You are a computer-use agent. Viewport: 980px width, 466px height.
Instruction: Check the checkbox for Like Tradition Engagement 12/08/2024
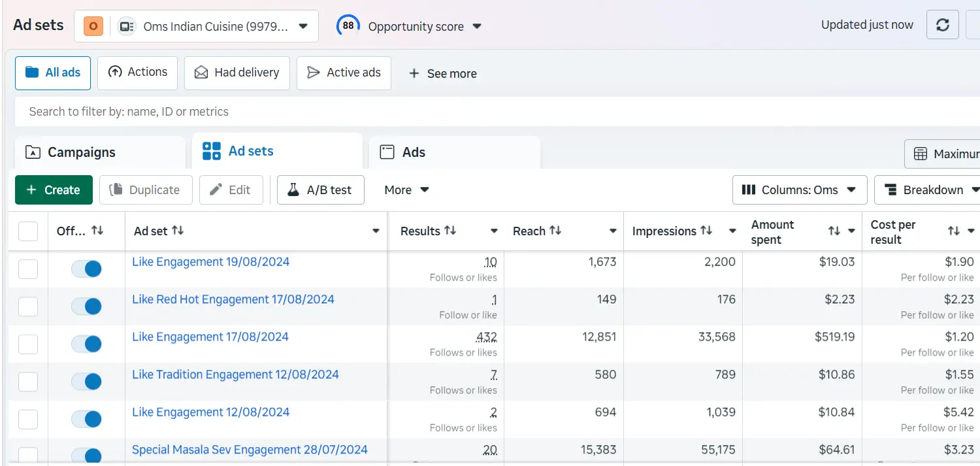[x=27, y=382]
